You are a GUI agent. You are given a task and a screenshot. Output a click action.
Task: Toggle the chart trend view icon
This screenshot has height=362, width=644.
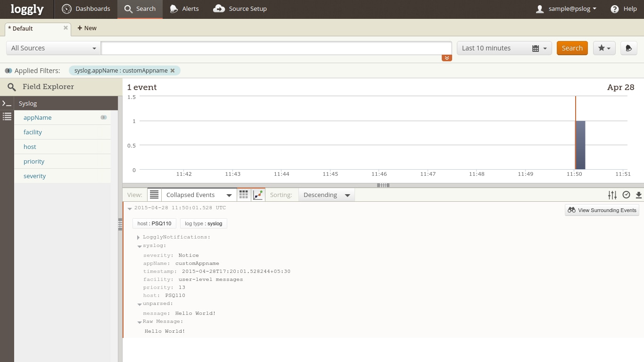258,195
